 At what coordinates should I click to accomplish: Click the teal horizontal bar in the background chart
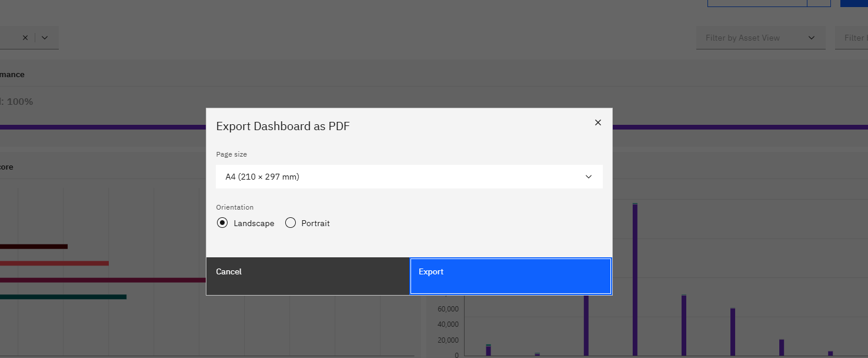[63, 297]
